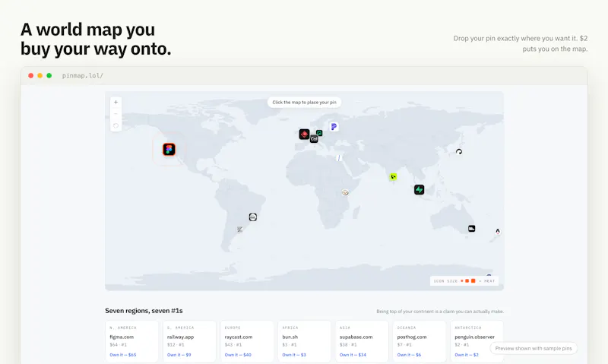Select the cream bun pin in East Africa
The width and height of the screenshot is (608, 364).
tap(345, 192)
